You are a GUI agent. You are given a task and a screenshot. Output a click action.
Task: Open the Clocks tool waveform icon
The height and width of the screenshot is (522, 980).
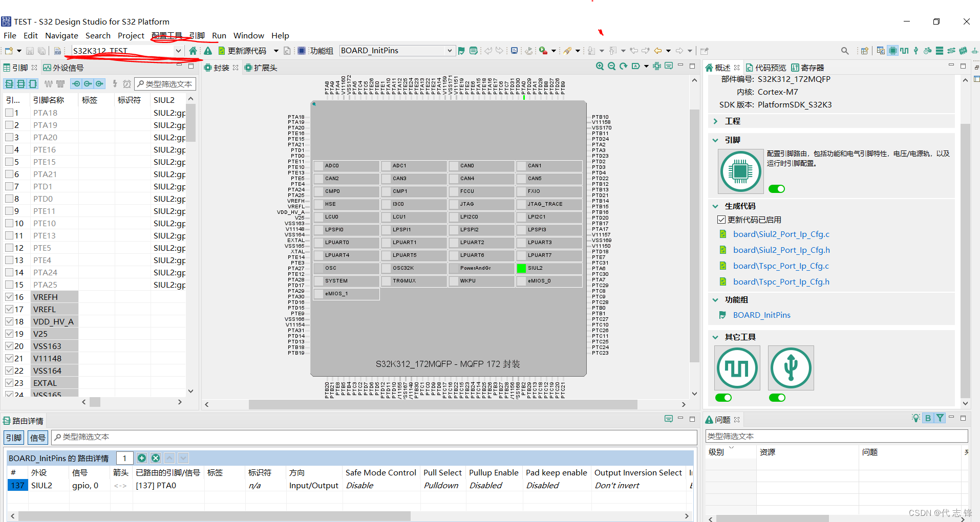905,51
